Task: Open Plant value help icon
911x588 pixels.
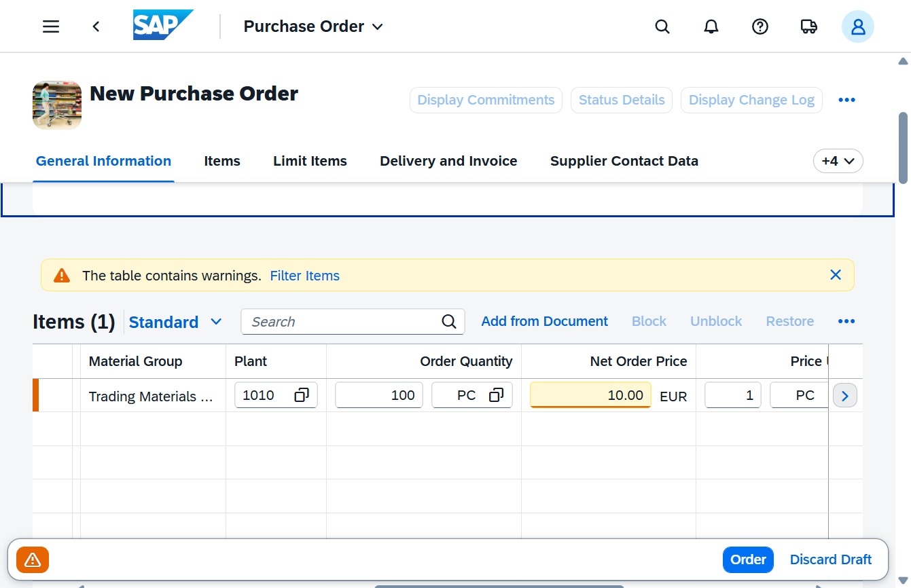Action: point(302,395)
